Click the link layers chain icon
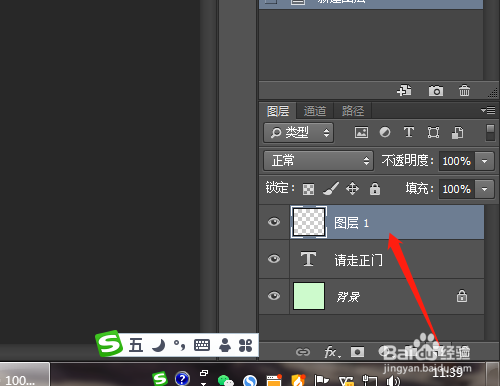The image size is (500, 386). (303, 352)
